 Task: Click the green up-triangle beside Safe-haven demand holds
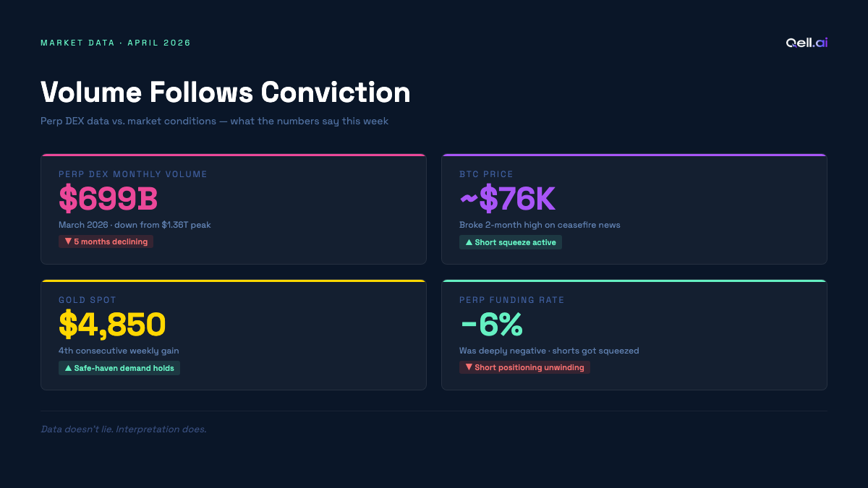pos(68,368)
